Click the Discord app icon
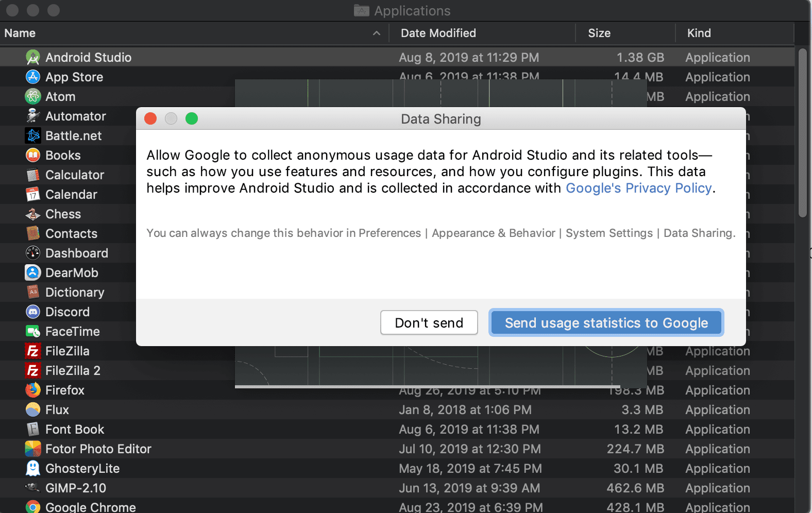 pyautogui.click(x=33, y=312)
